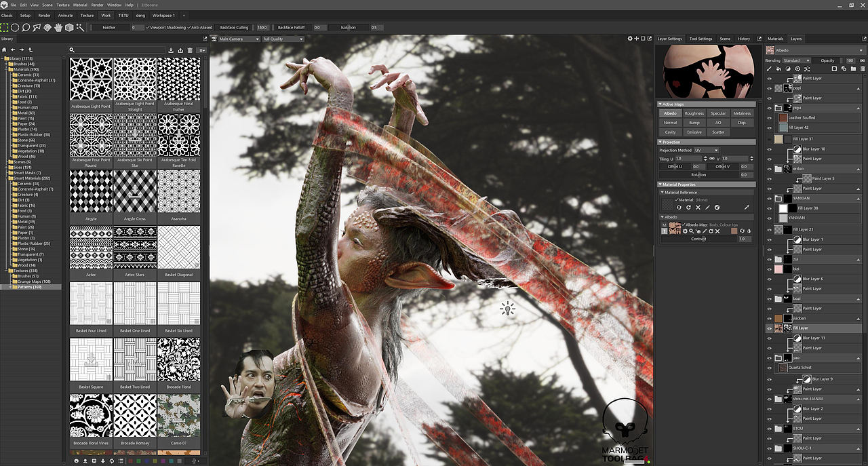Toggle Viewport Shadowing checkbox

[x=148, y=28]
